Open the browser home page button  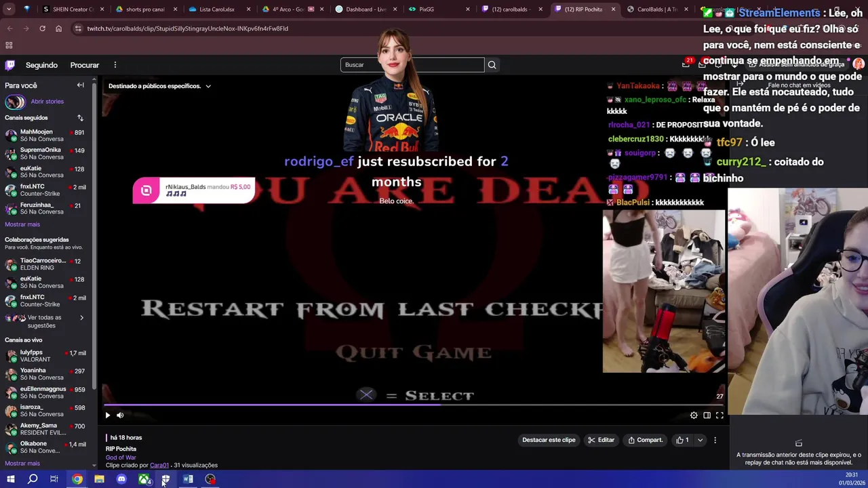[58, 28]
